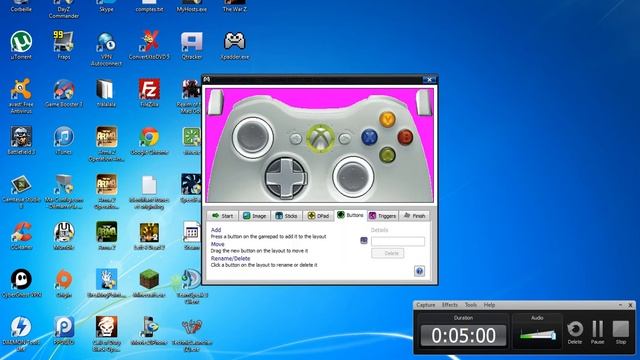The height and width of the screenshot is (360, 640).
Task: Open the Qtracker desktop icon
Action: coord(192,45)
